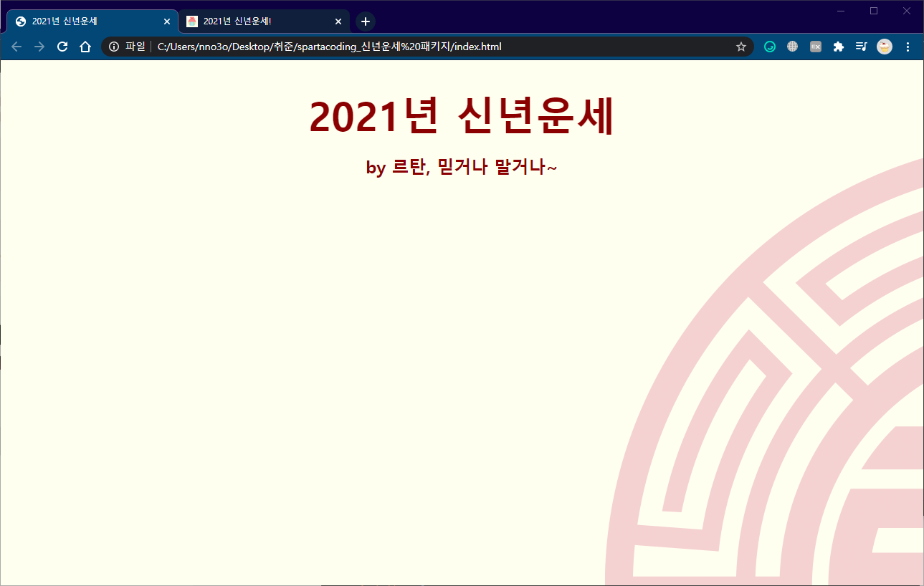This screenshot has height=586, width=924.
Task: Click the 2021년 신년운세 page heading
Action: click(x=462, y=116)
